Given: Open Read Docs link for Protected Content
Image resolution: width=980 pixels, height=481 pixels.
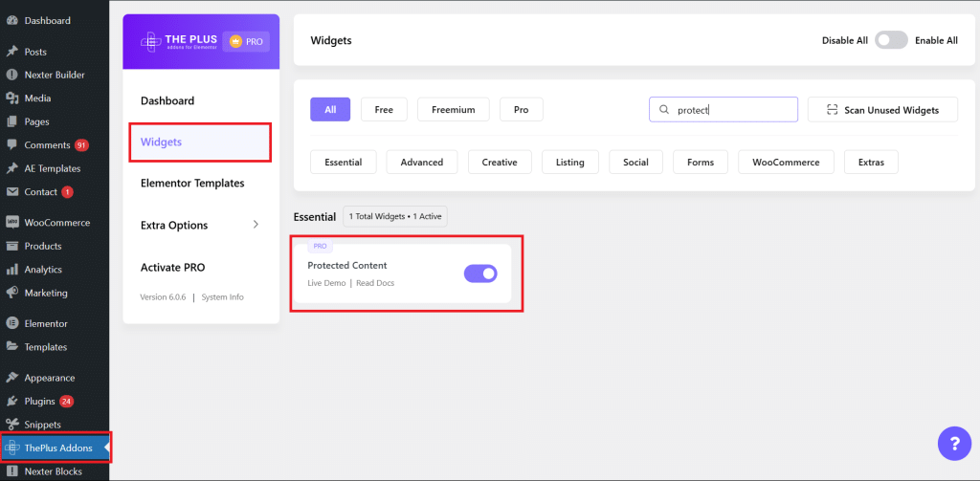Looking at the screenshot, I should (375, 283).
